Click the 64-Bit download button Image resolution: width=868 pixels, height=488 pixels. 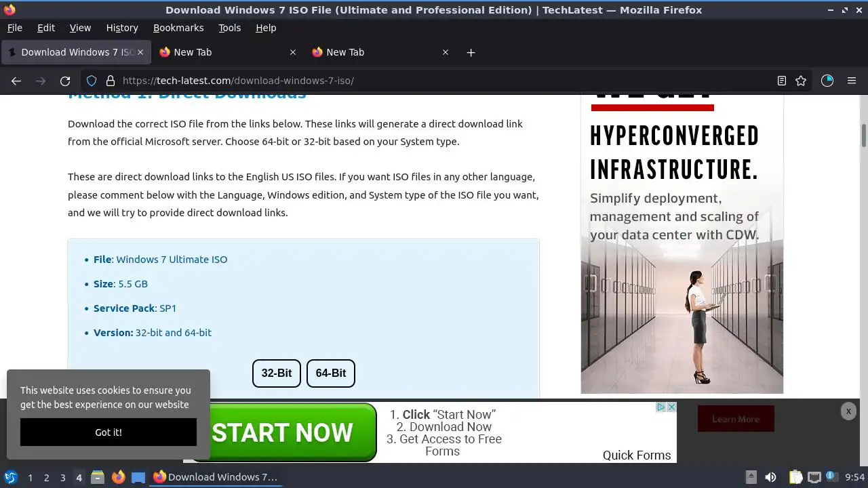click(331, 373)
